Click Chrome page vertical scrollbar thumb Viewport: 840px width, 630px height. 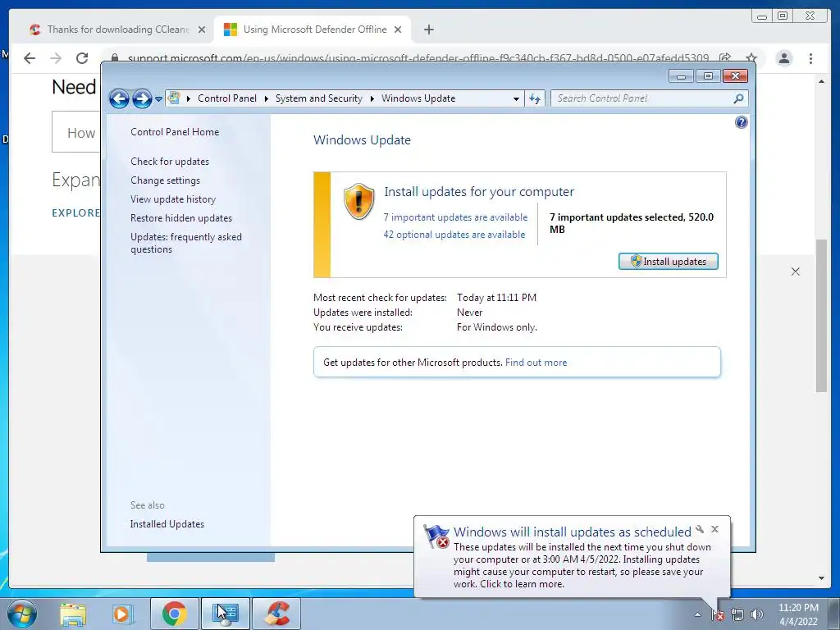[x=821, y=316]
